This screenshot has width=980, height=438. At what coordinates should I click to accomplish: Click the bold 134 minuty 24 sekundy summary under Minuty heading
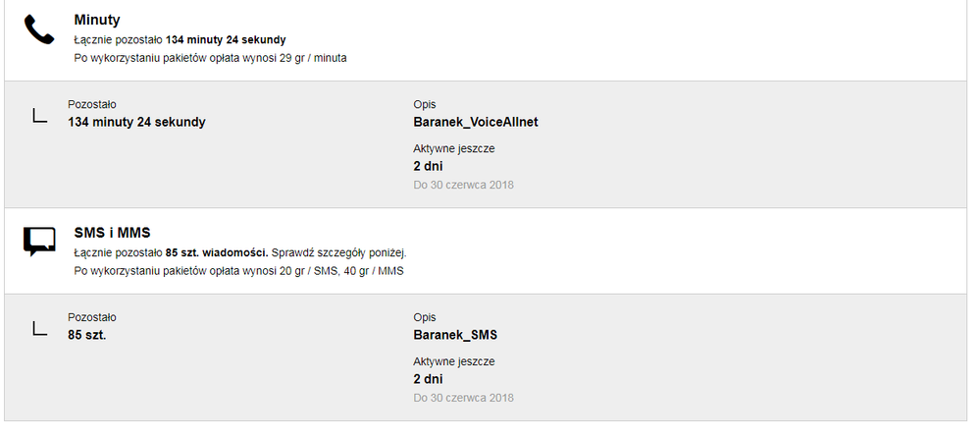226,40
